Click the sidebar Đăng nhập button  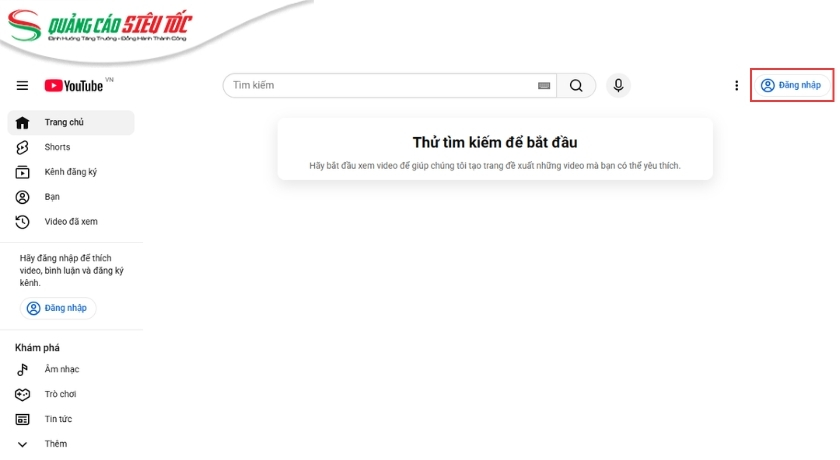(x=58, y=308)
